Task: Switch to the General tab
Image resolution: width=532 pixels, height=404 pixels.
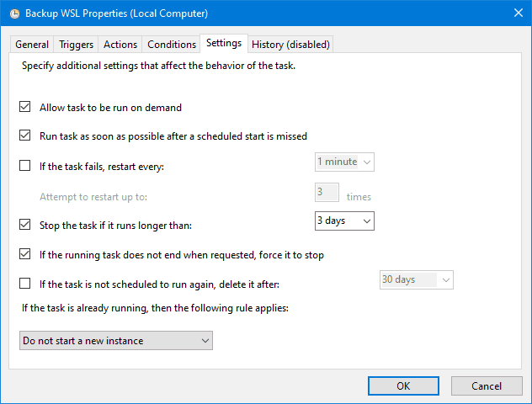Action: point(32,45)
